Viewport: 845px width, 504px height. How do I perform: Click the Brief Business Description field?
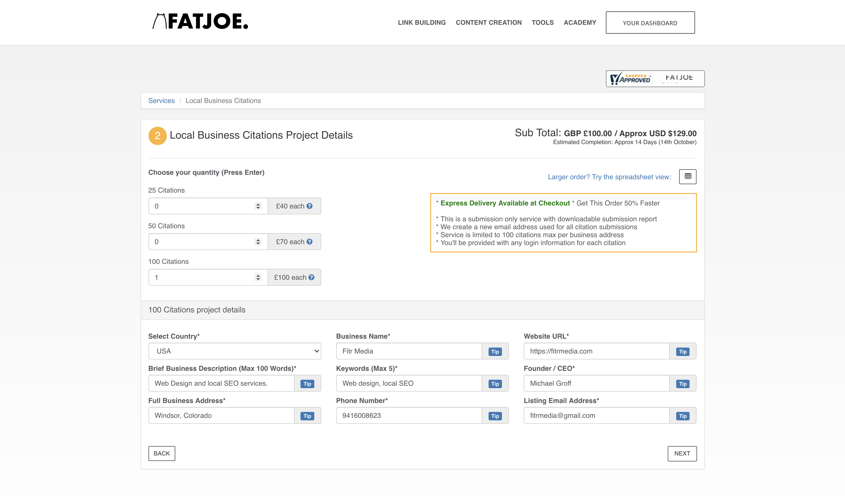coord(221,383)
